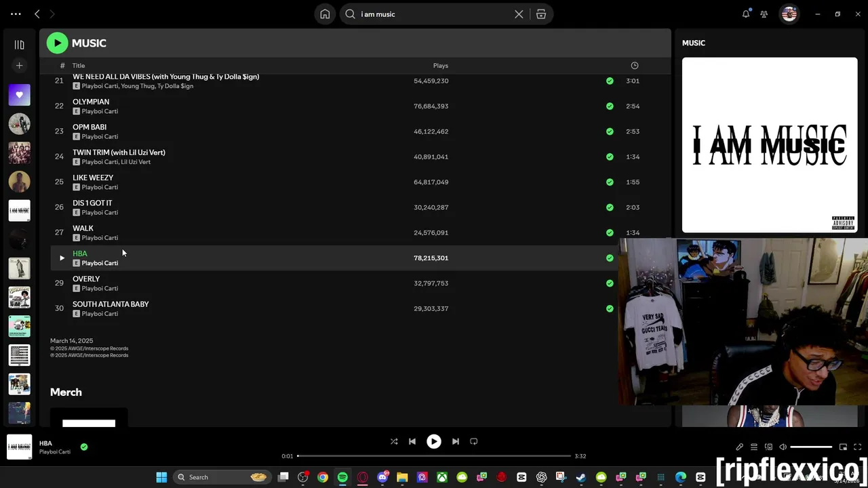Select the OLYMPIAN track title

91,102
